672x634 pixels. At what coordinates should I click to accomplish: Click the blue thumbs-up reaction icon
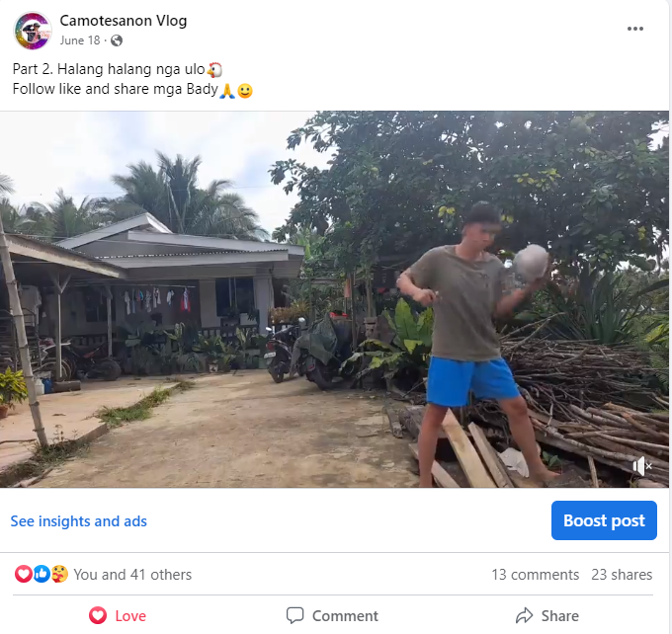(41, 574)
